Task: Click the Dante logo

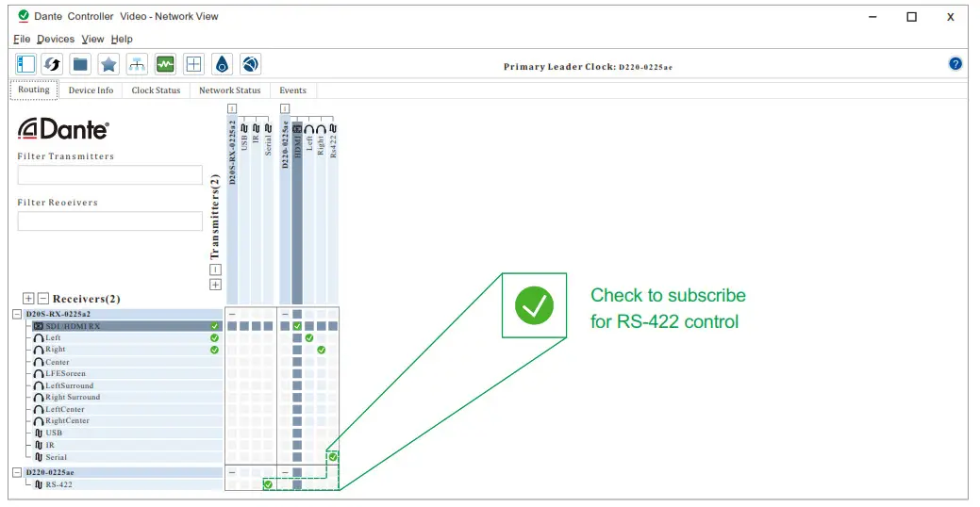Action: (63, 128)
